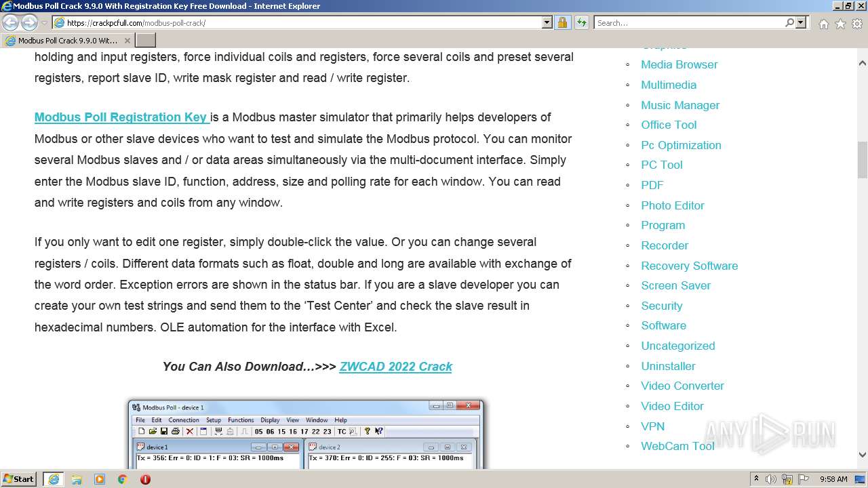The image size is (868, 488).
Task: Click the Action Center flag icon
Action: pyautogui.click(x=804, y=479)
